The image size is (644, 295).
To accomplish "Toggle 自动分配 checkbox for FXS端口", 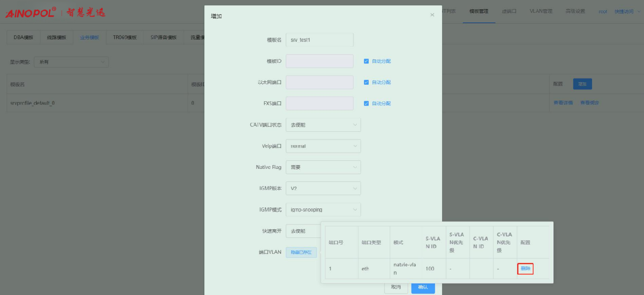I will click(x=366, y=103).
